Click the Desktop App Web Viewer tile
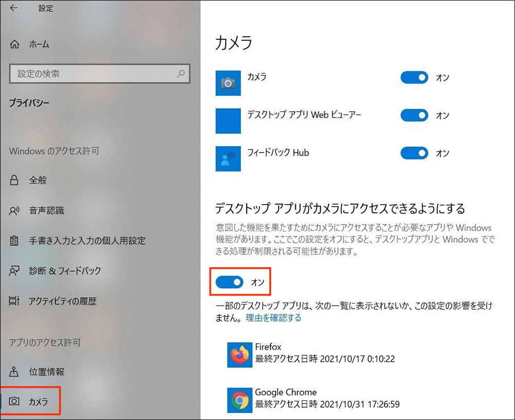 pos(228,121)
